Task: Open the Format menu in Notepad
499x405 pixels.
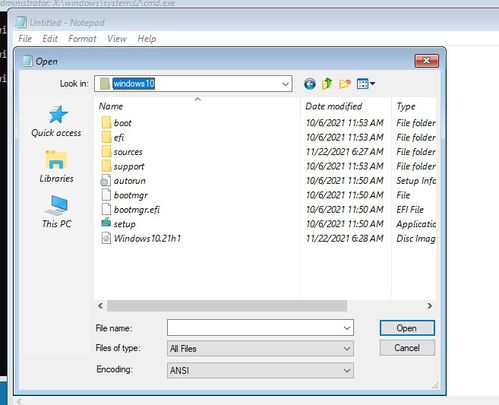Action: [82, 39]
